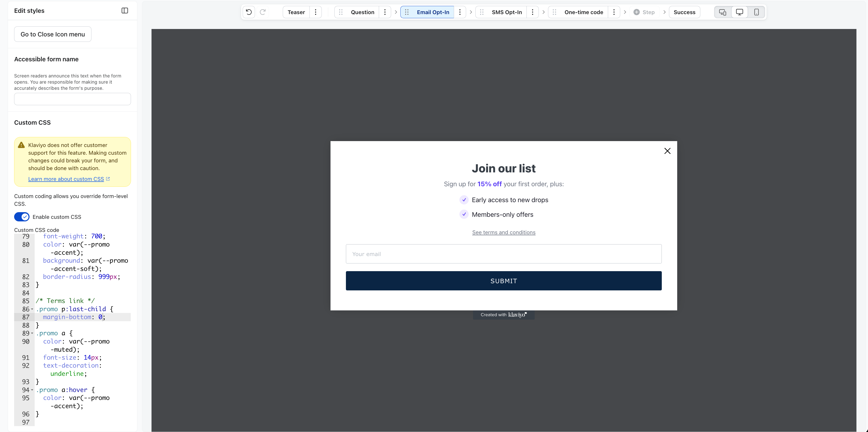The height and width of the screenshot is (432, 868).
Task: Open SMS Opt-In step three-dot menu
Action: coord(532,12)
